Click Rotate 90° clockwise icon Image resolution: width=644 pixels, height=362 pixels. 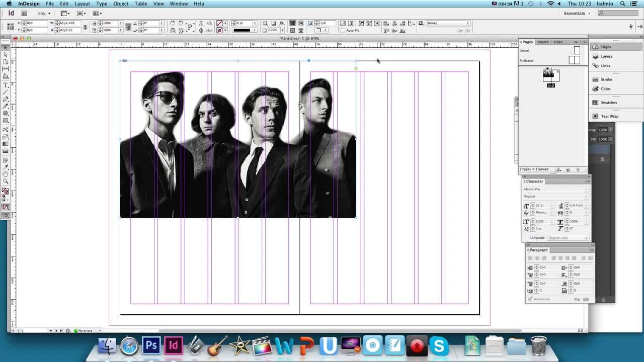coord(172,23)
